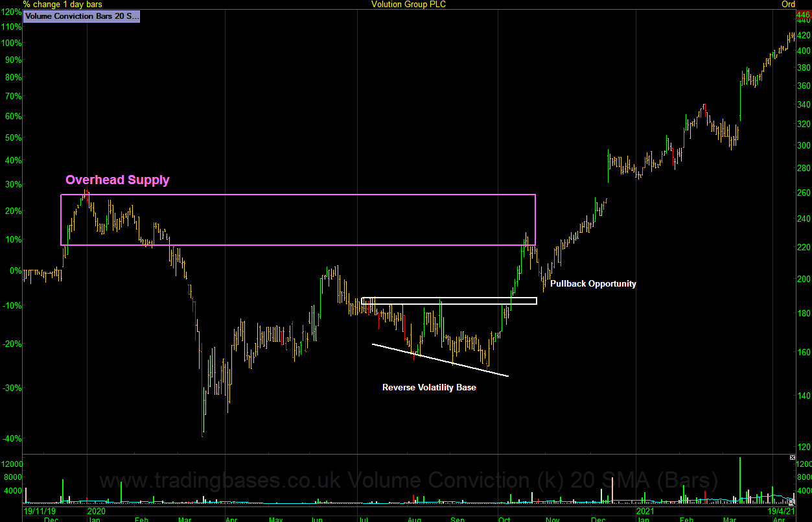Click the 'Ord' share type label

click(x=788, y=5)
